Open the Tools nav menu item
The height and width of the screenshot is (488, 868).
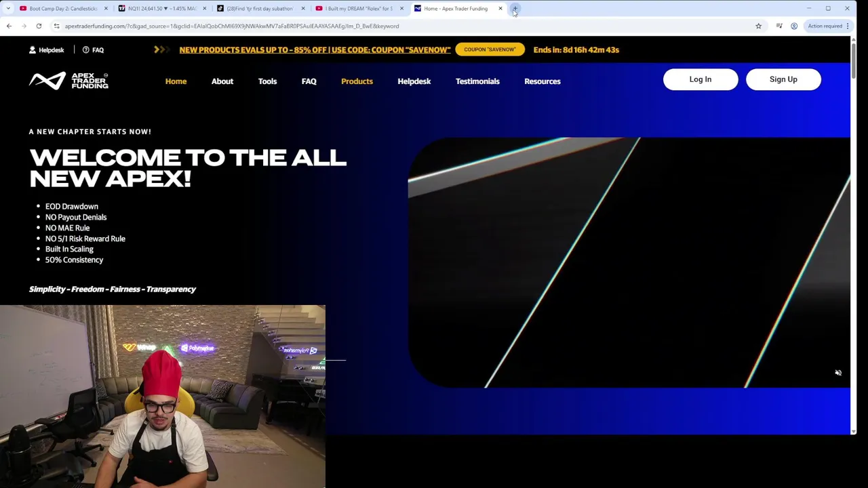tap(267, 81)
